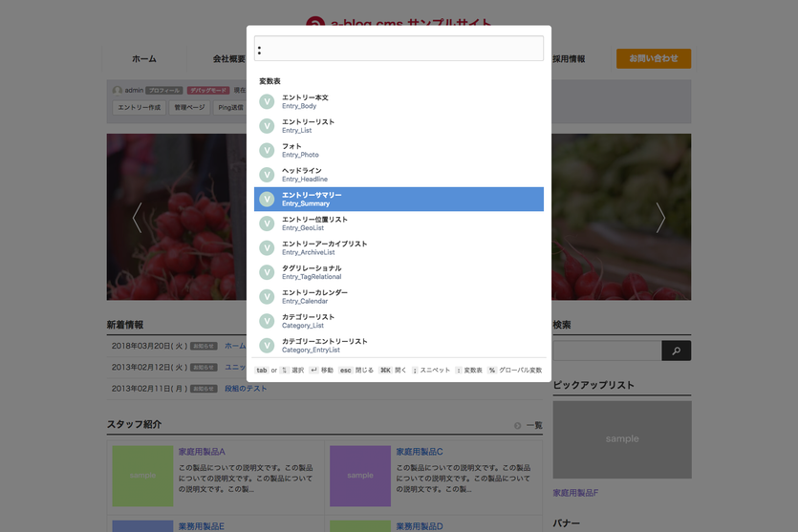Click the デバッグモード badge
798x532 pixels.
click(x=208, y=91)
